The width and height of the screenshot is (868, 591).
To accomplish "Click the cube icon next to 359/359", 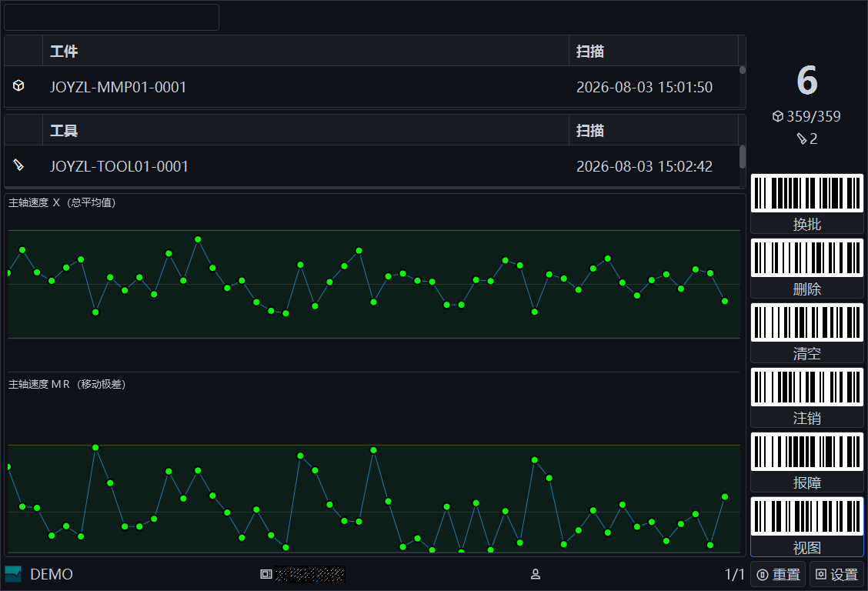I will point(778,116).
